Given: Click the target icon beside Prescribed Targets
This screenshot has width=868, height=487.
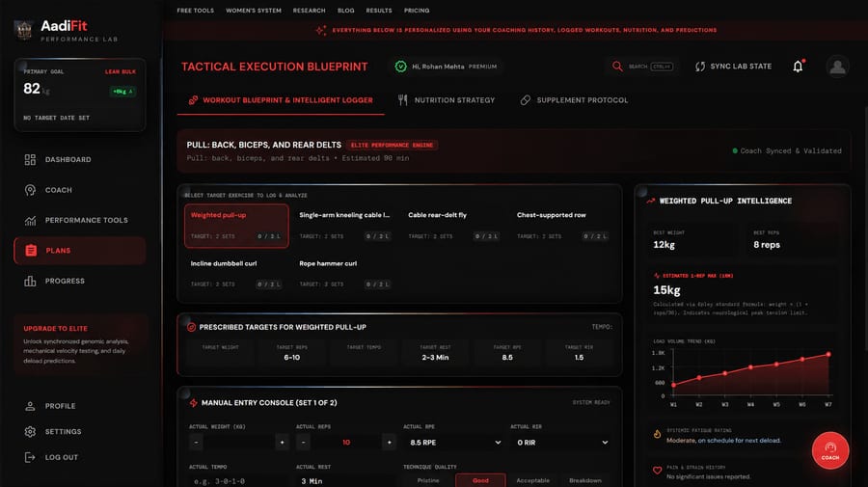Looking at the screenshot, I should pos(191,327).
